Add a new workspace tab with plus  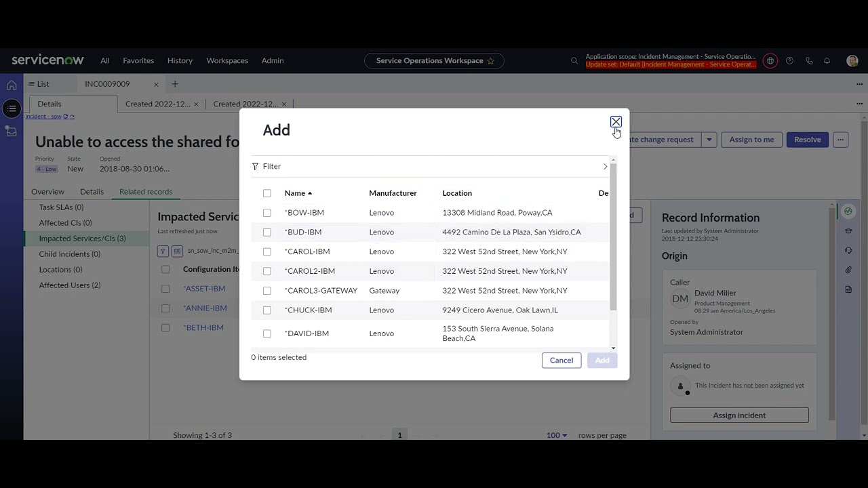pyautogui.click(x=175, y=84)
